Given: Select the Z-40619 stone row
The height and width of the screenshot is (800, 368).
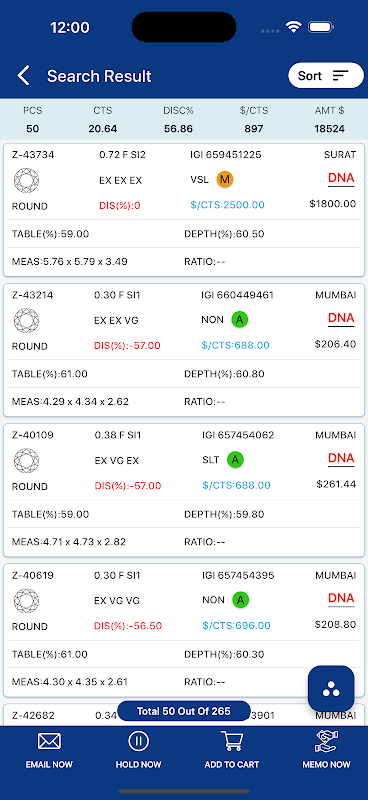Looking at the screenshot, I should [184, 631].
